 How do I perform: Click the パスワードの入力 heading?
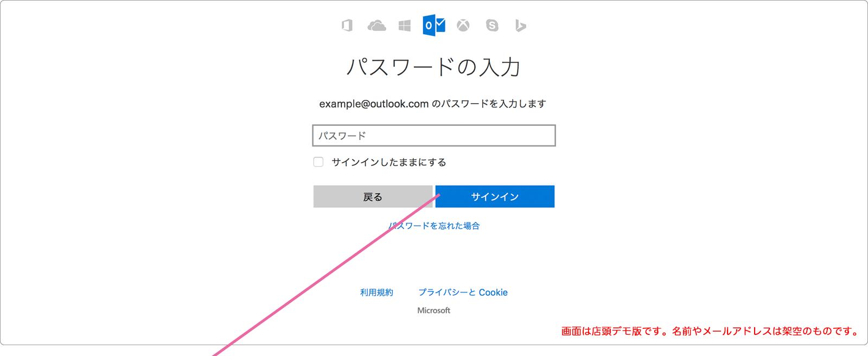[x=434, y=67]
